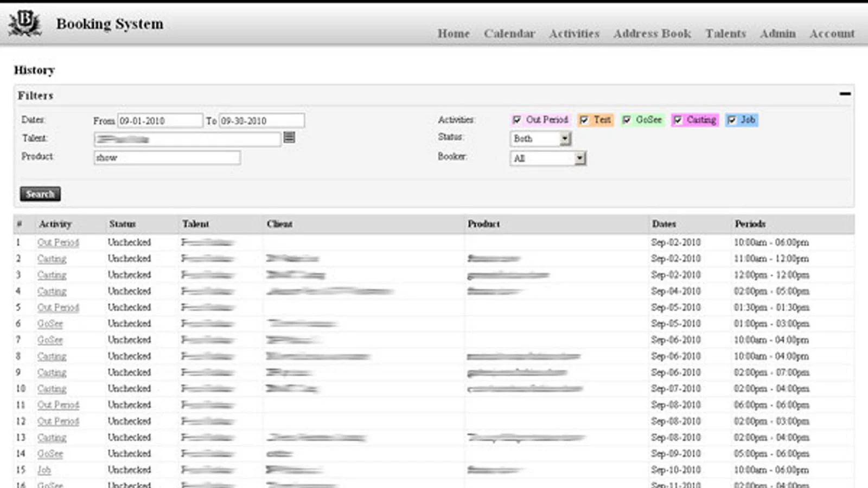Viewport: 868px width, 488px height.
Task: Click the Periods column header
Action: 750,224
